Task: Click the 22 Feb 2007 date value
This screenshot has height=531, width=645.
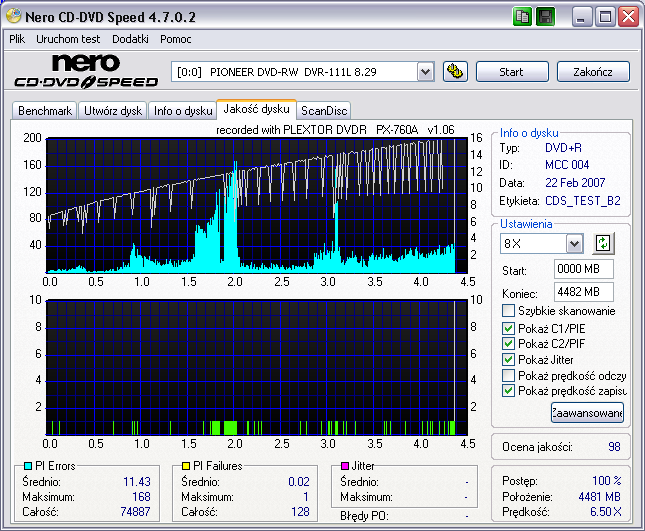Action: tap(575, 183)
